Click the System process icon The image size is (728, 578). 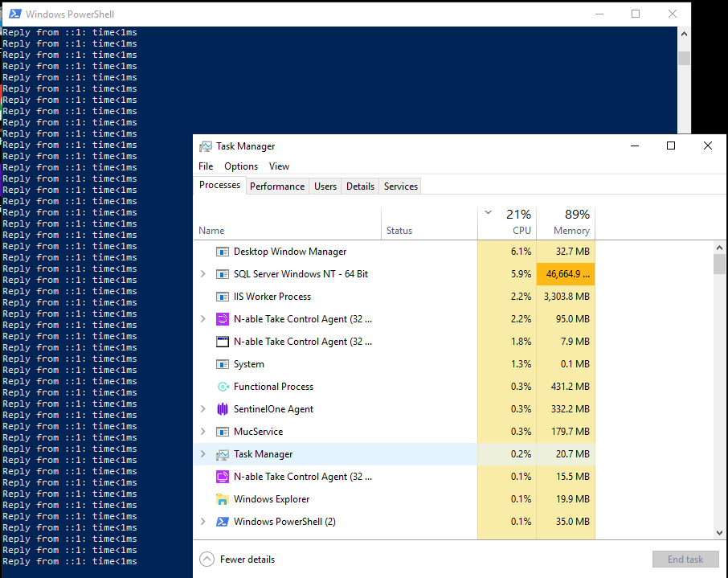pos(223,364)
